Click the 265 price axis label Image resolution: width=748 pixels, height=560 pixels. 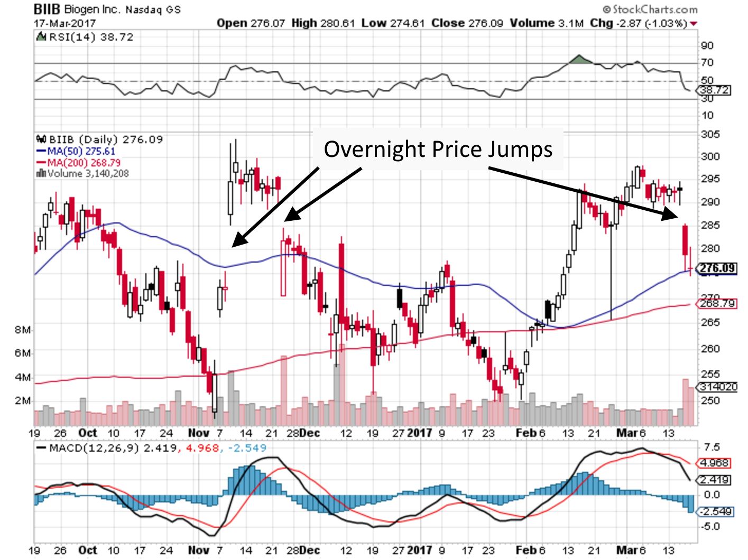tap(710, 322)
